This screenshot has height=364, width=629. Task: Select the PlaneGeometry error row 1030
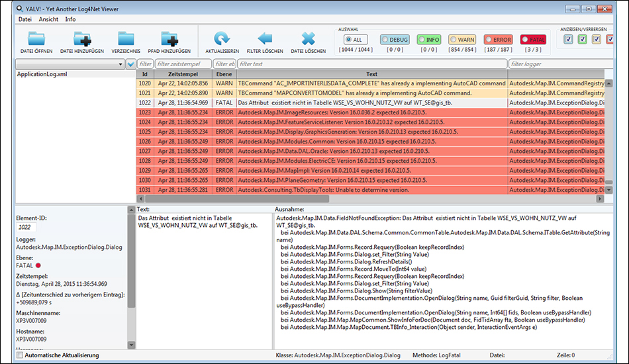370,180
